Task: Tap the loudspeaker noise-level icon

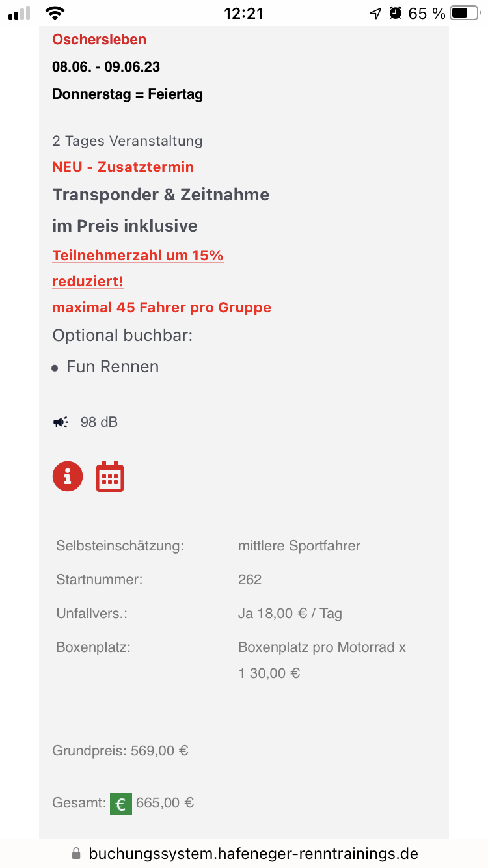Action: pos(61,422)
